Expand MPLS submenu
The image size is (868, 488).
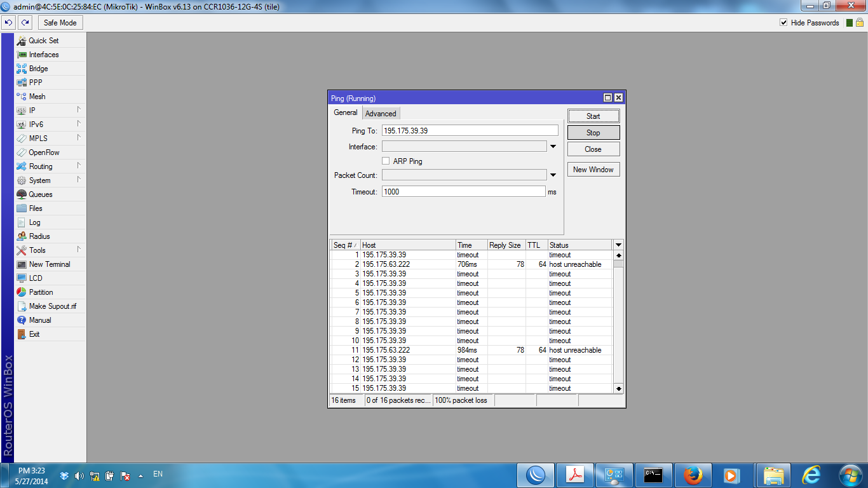[x=78, y=138]
